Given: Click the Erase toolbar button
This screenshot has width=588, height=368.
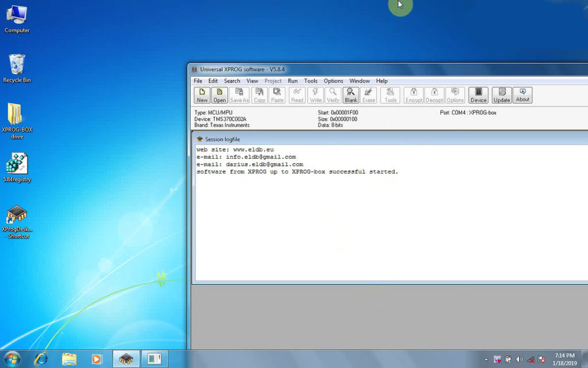Looking at the screenshot, I should pyautogui.click(x=369, y=95).
